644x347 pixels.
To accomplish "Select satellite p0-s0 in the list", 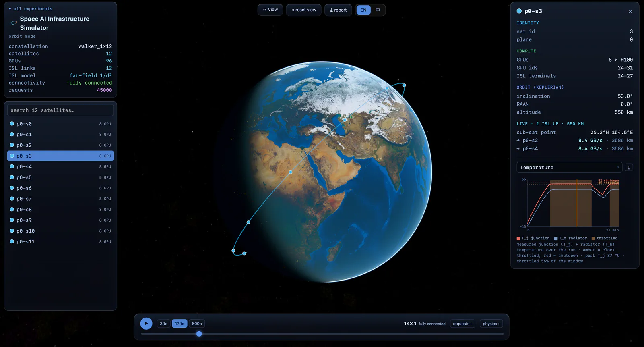I will (x=60, y=124).
